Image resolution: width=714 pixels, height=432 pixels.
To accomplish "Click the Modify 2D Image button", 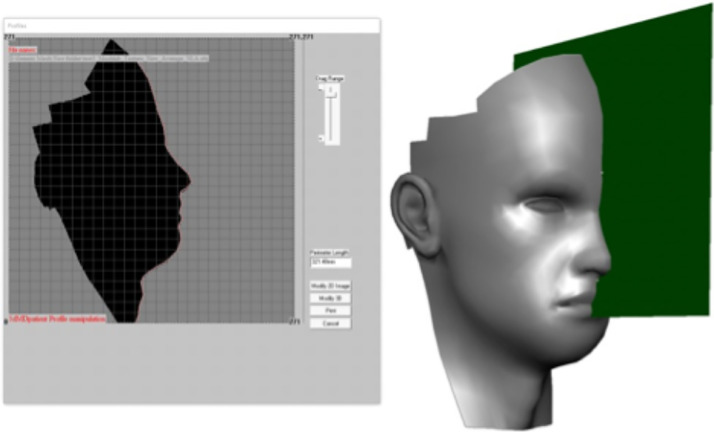I will coord(330,286).
